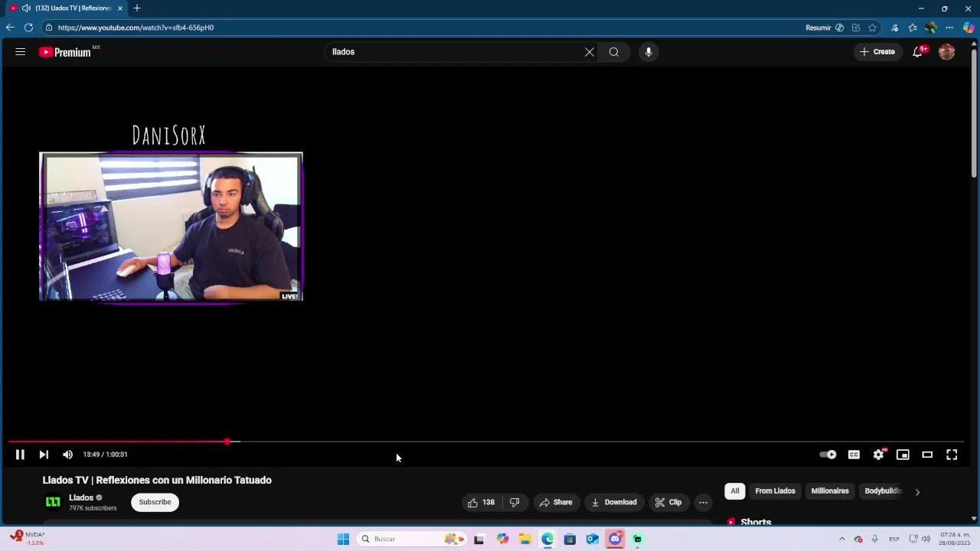Viewport: 980px width, 551px height.
Task: Close the Llados TV browser tab
Action: (x=120, y=8)
